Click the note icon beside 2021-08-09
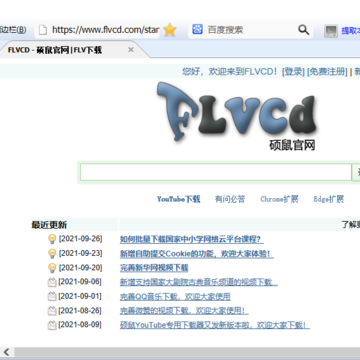360x360 pixels. pos(52,325)
